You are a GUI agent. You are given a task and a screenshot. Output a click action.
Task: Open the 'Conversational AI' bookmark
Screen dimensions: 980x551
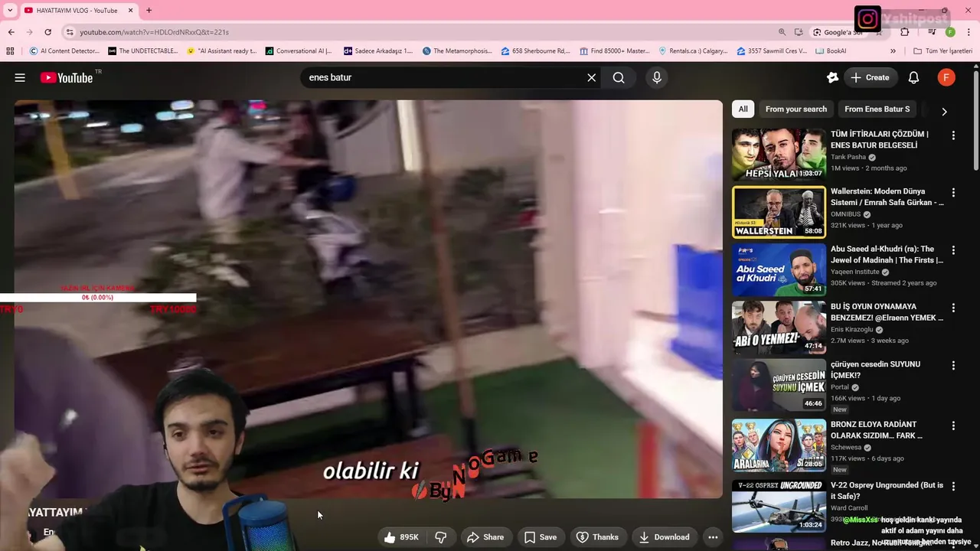[299, 51]
